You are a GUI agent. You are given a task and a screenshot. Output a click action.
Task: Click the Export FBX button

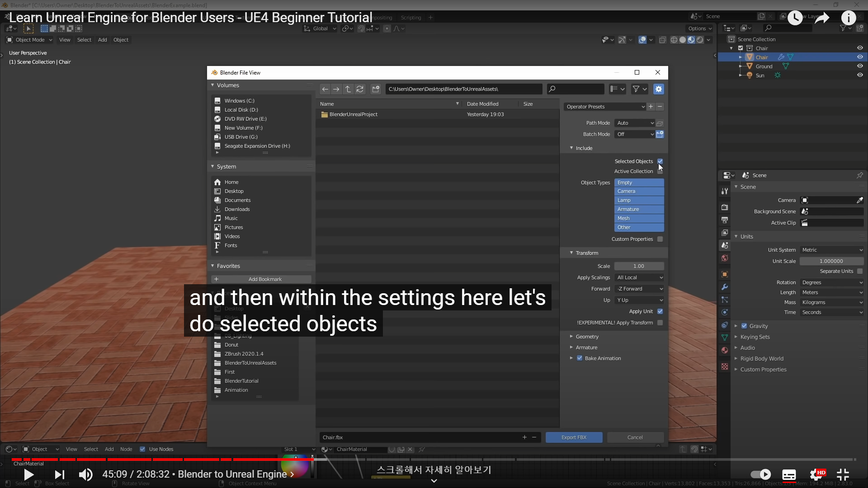tap(574, 437)
